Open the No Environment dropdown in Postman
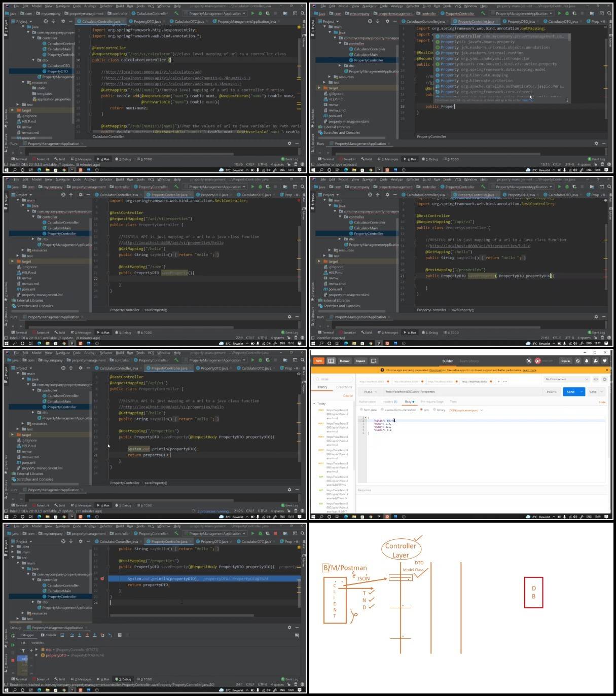The width and height of the screenshot is (616, 696). [566, 379]
